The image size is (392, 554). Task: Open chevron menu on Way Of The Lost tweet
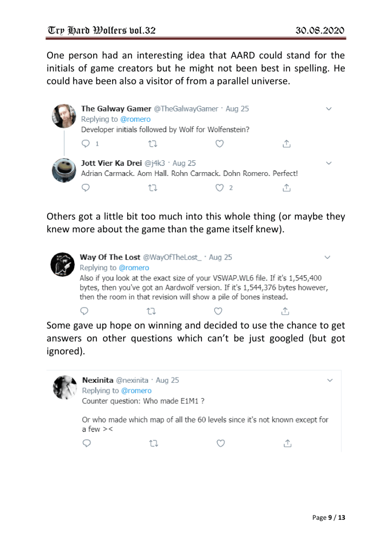[x=330, y=256]
